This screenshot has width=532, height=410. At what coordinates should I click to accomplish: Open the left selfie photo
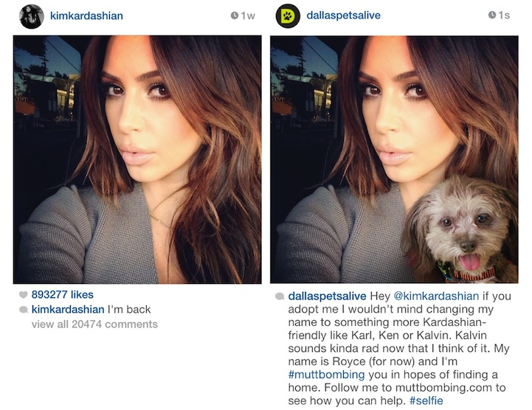(137, 159)
